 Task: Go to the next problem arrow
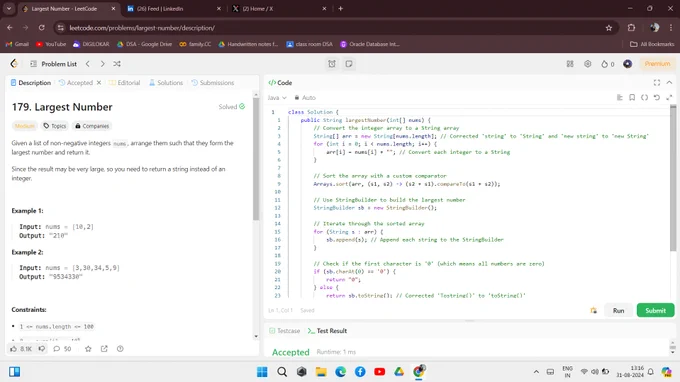[102, 64]
